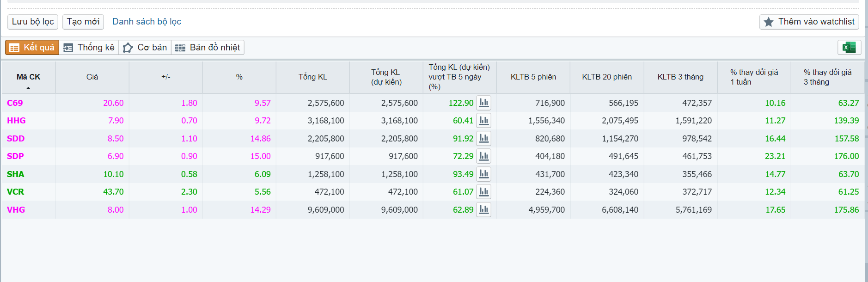The width and height of the screenshot is (868, 282).
Task: Open volume chart icon for HHG row
Action: [x=483, y=121]
